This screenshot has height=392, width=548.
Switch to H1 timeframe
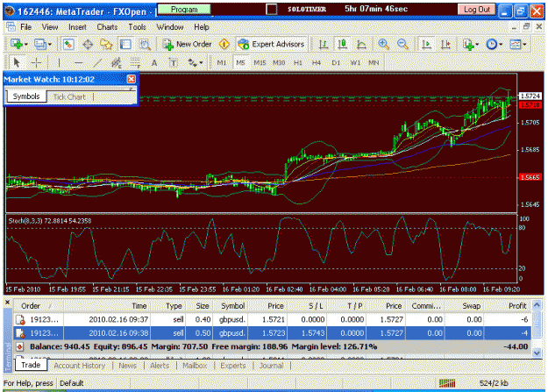(298, 63)
